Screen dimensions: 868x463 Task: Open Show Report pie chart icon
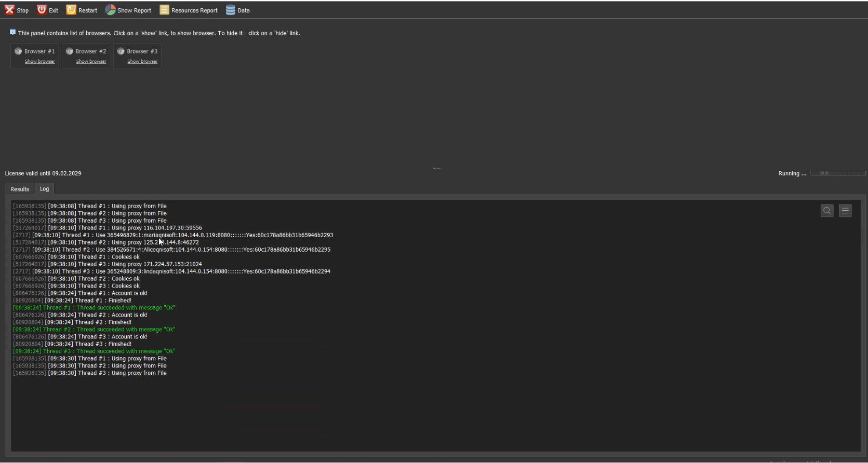[x=110, y=10]
